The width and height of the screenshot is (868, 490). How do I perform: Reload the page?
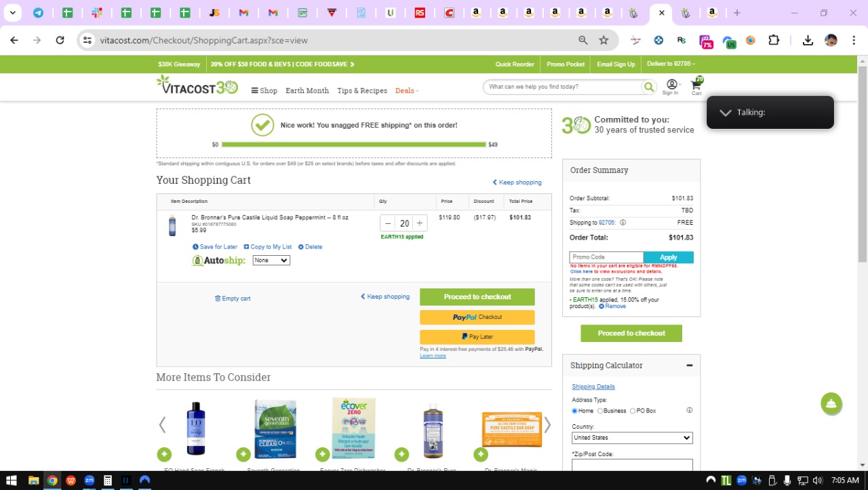60,40
